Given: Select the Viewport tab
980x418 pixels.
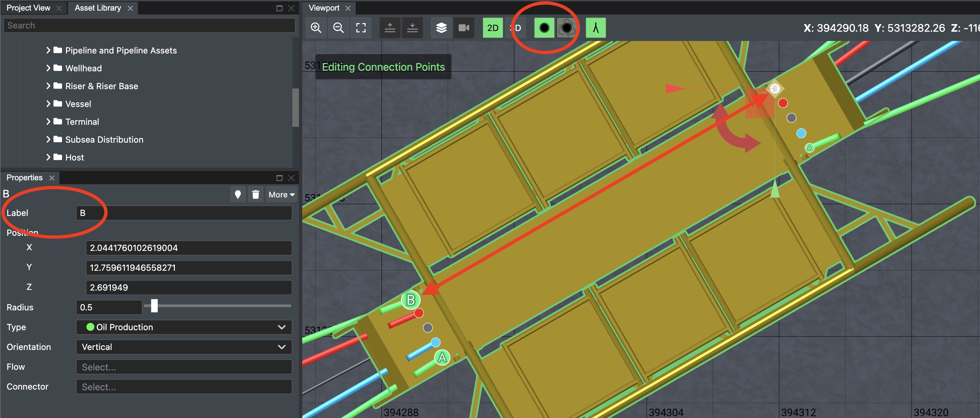Looking at the screenshot, I should 324,8.
